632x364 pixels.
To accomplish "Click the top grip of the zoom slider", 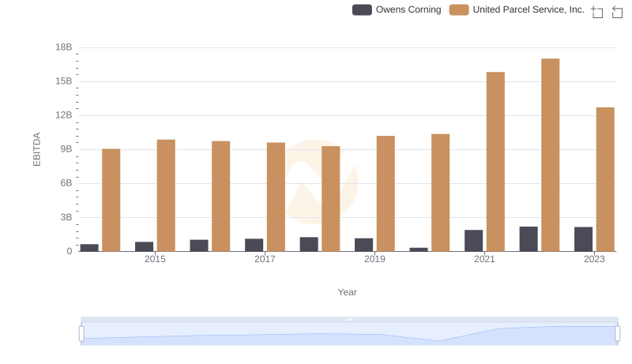I will click(x=349, y=319).
